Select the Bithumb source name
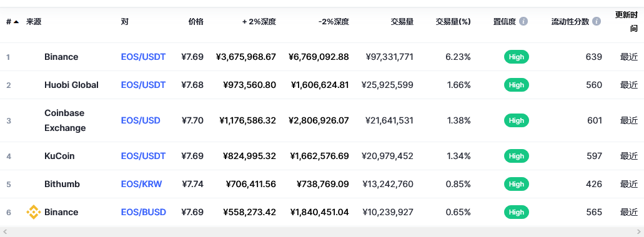This screenshot has height=237, width=644. click(62, 184)
